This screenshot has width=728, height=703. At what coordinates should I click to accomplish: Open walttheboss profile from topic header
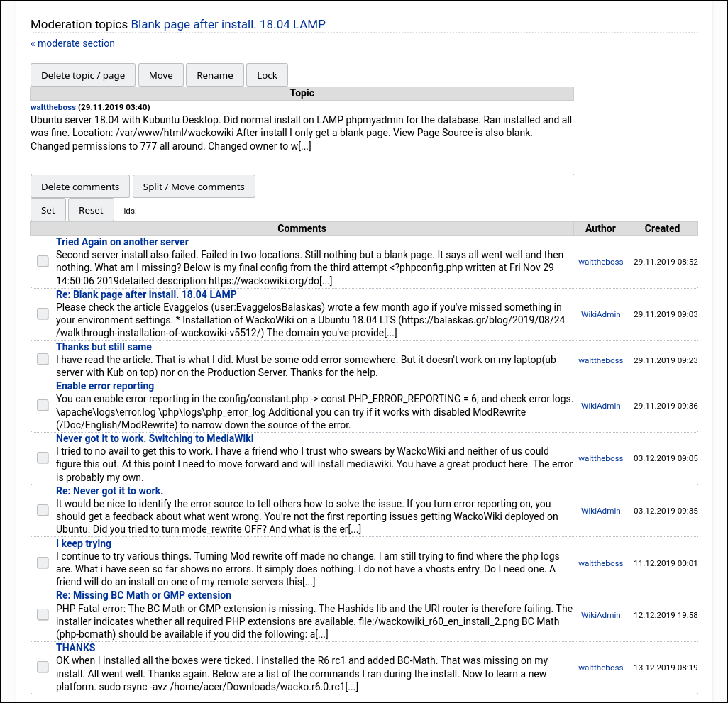53,107
